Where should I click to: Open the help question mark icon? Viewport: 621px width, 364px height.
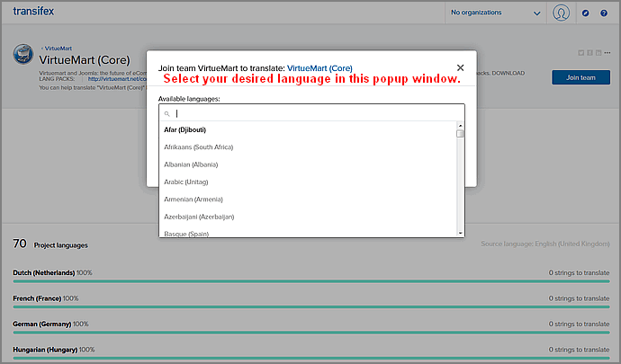point(604,13)
